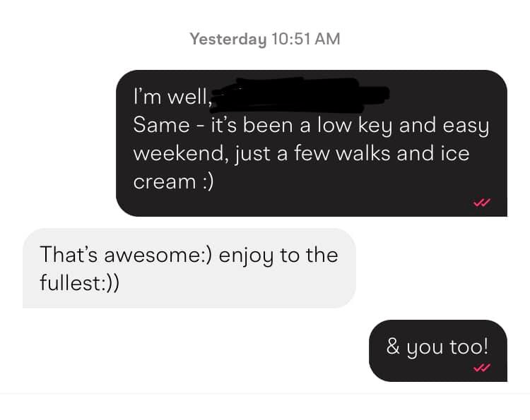Click the ampersand in the last message
Image resolution: width=530 pixels, height=420 pixels.
pyautogui.click(x=393, y=347)
